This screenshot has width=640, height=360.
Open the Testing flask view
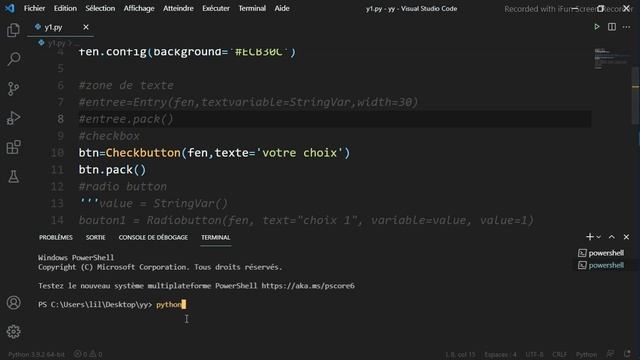[x=13, y=177]
